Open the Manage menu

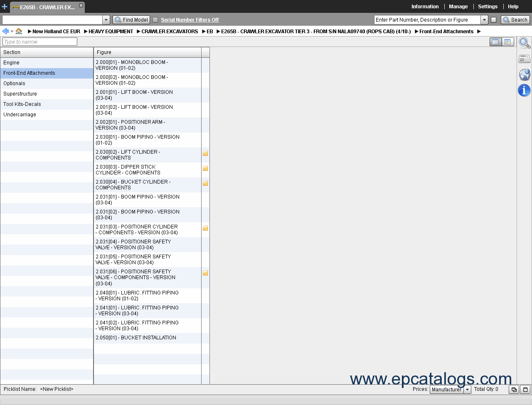pyautogui.click(x=458, y=7)
